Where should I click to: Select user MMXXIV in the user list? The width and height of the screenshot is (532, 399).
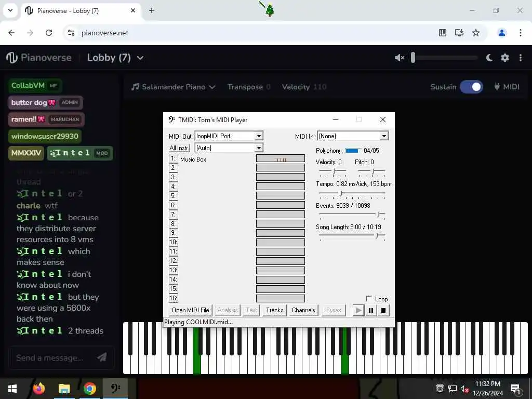[26, 153]
